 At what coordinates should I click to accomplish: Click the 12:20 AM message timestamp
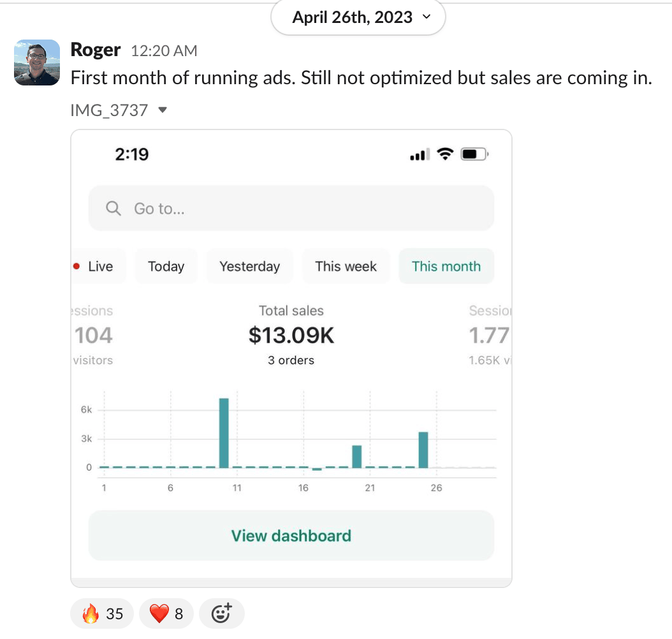pos(164,51)
